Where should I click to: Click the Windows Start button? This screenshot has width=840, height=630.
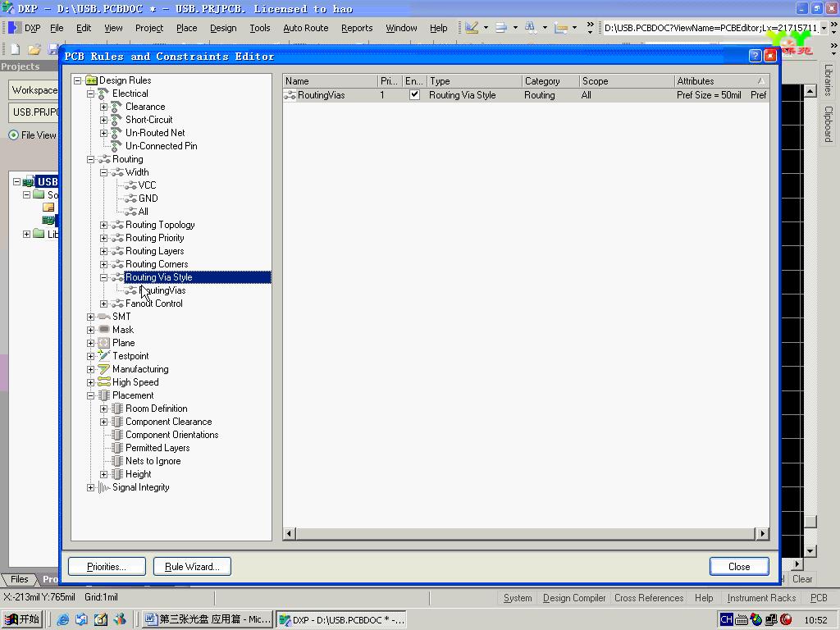tap(22, 619)
